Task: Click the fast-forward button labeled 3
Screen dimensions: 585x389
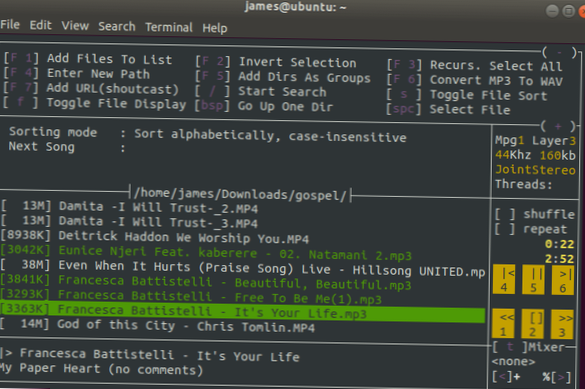Action: point(562,324)
